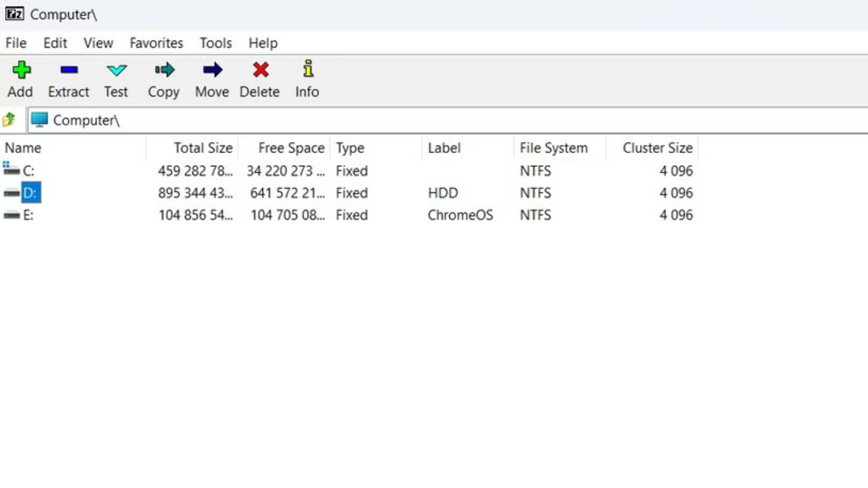Open the File menu
This screenshot has width=868, height=488.
tap(15, 43)
